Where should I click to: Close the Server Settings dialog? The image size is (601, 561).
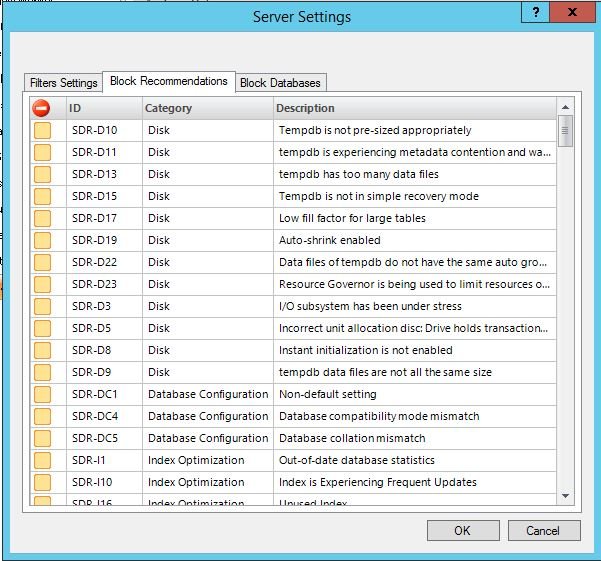point(573,12)
